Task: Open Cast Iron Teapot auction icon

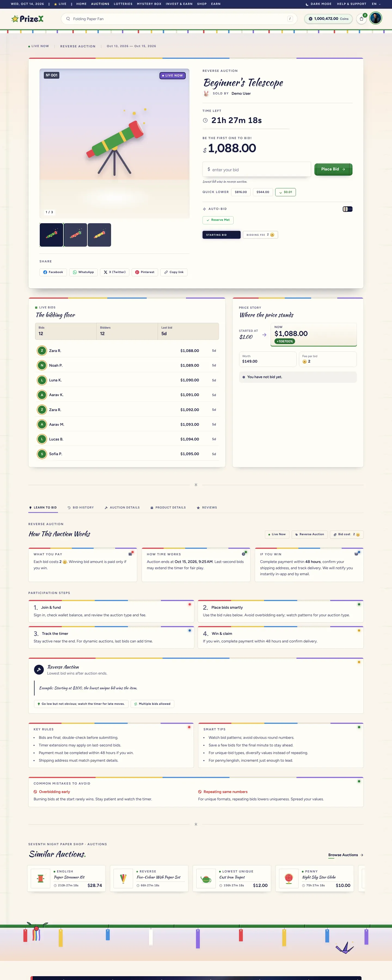Action: tap(206, 878)
